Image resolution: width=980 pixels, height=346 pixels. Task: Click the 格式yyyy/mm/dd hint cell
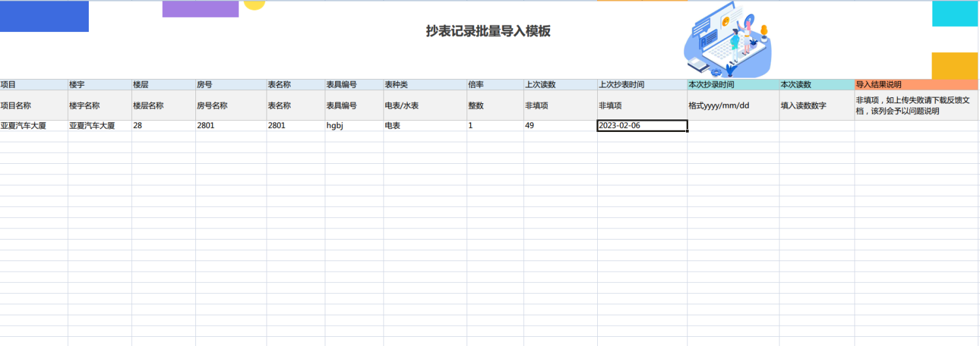tap(732, 105)
